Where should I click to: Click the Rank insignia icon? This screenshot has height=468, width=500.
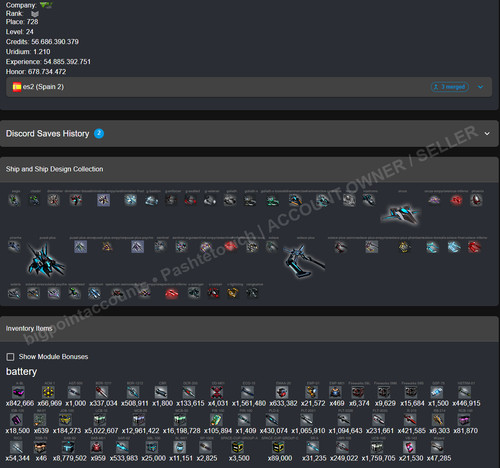(x=35, y=14)
